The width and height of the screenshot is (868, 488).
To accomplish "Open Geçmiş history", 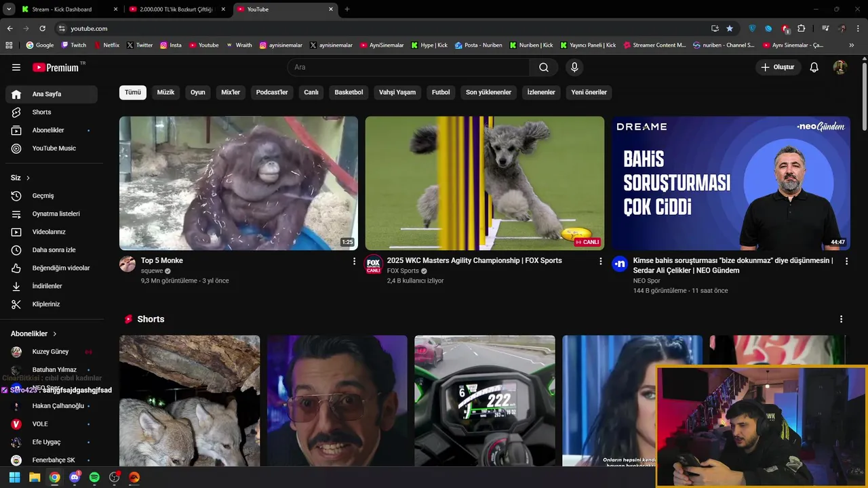I will (52, 196).
